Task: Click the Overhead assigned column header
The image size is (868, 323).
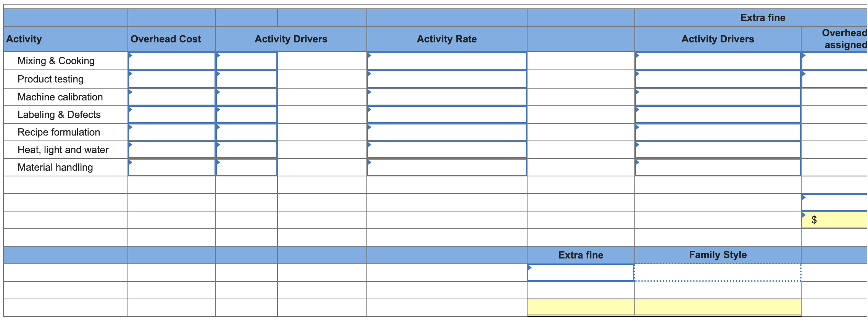Action: click(845, 39)
